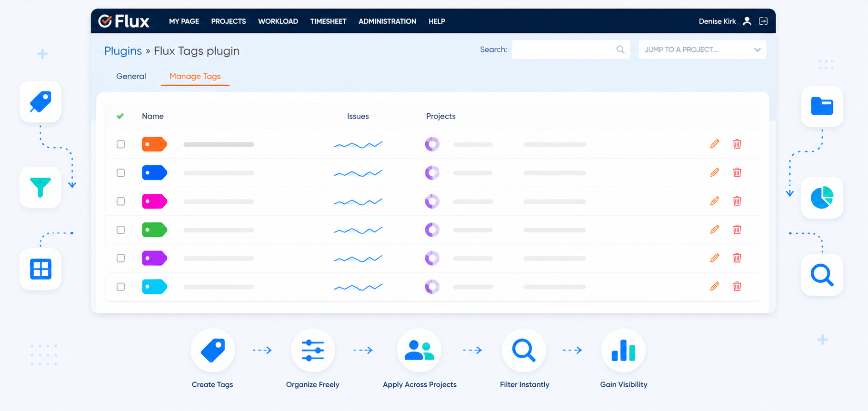Image resolution: width=868 pixels, height=411 pixels.
Task: Open the user profile icon
Action: pos(747,21)
